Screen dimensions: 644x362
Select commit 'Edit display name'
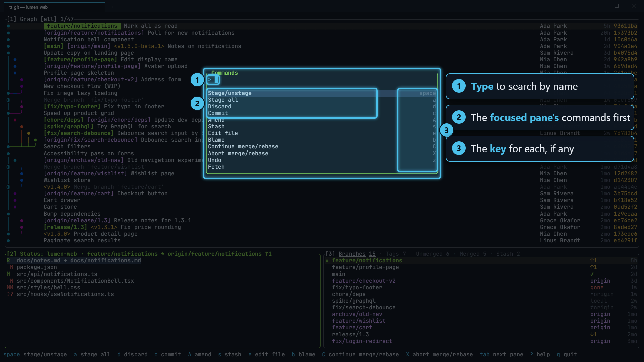[322, 60]
